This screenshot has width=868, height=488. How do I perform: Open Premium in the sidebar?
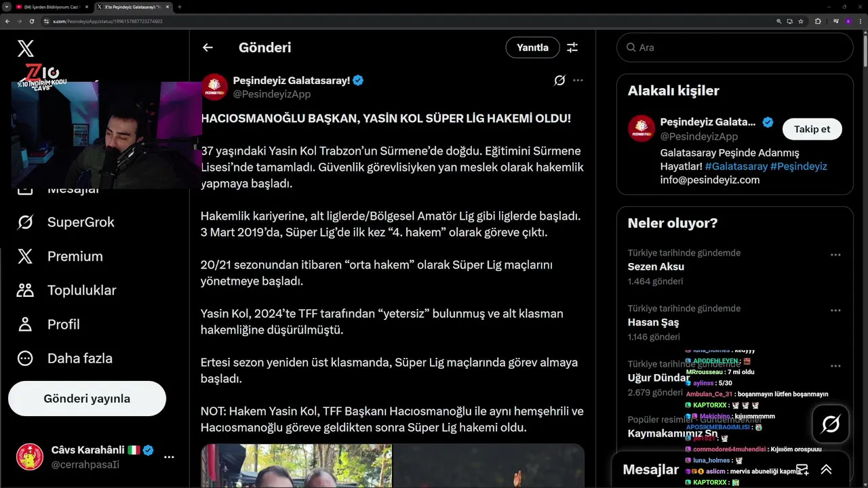click(60, 256)
